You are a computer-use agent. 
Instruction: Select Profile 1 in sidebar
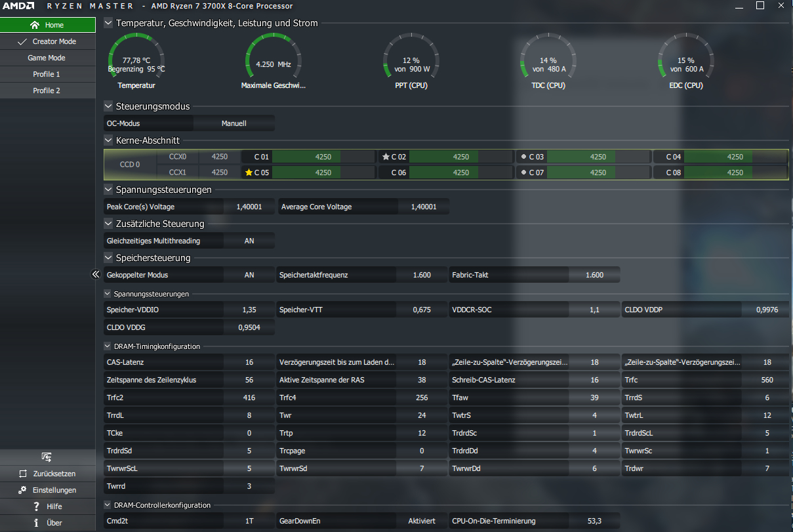click(48, 74)
